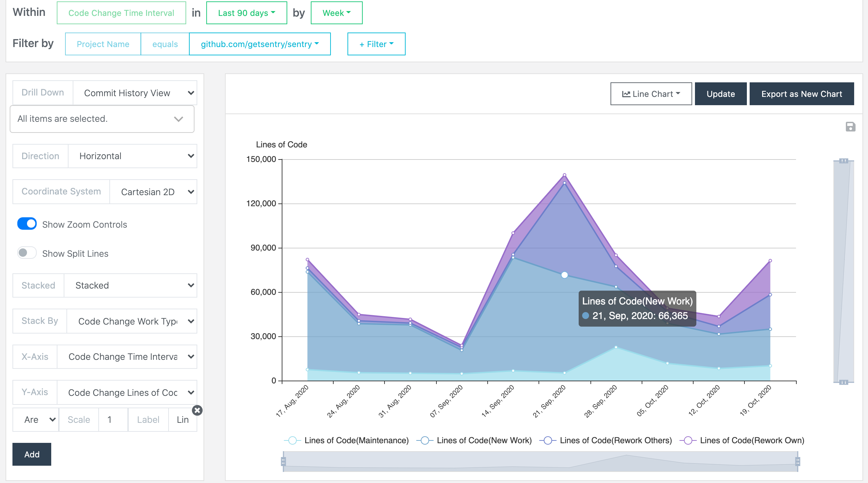This screenshot has height=483, width=868.
Task: Click the left horizontal zoom handle
Action: point(283,461)
